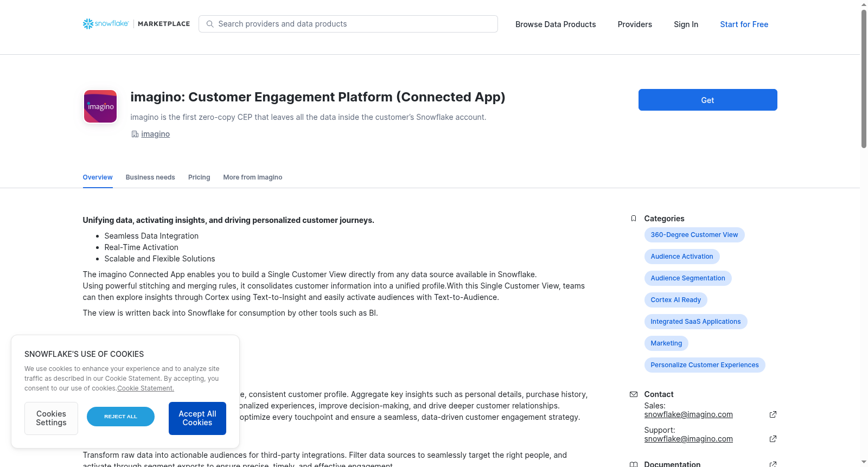The image size is (868, 467).
Task: Click the 'Seamless Data Integration' bullet
Action: (151, 236)
